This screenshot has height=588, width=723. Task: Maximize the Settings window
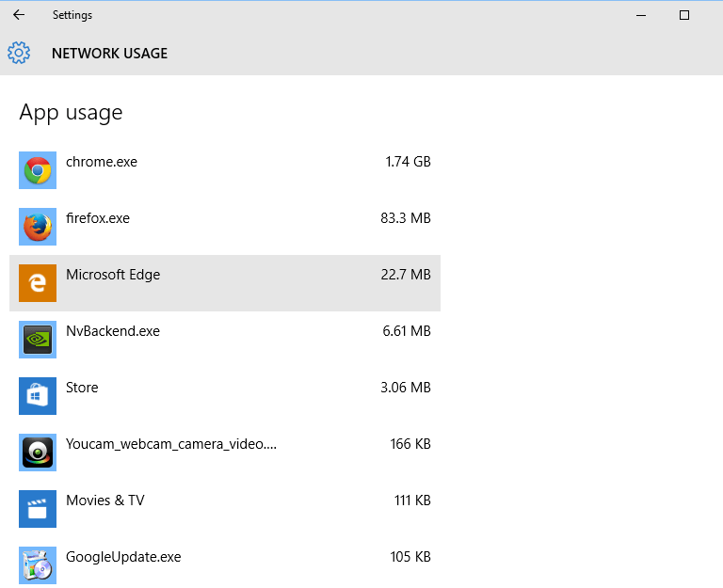[684, 15]
